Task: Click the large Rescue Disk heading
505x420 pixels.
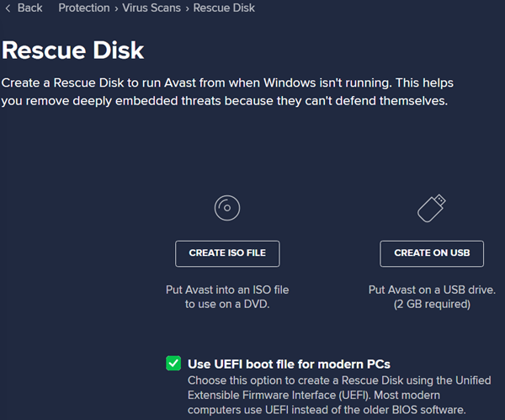Action: point(73,50)
